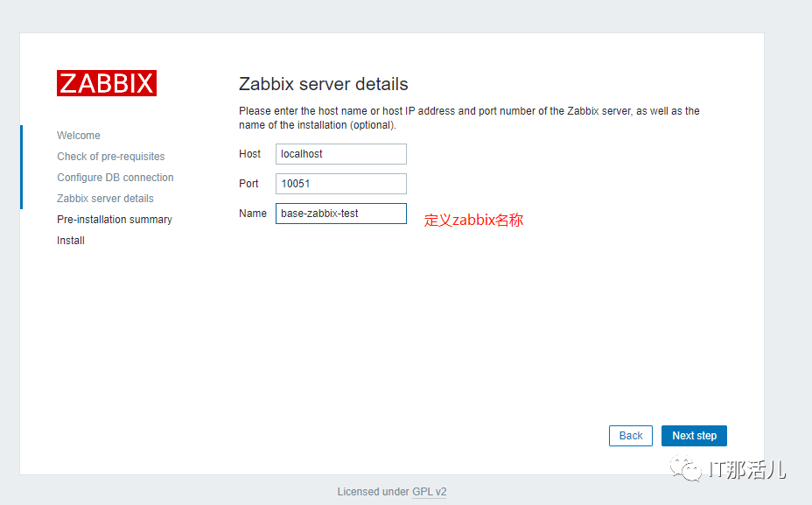This screenshot has height=505, width=812.
Task: Open the GPL v2 license link
Action: [430, 492]
